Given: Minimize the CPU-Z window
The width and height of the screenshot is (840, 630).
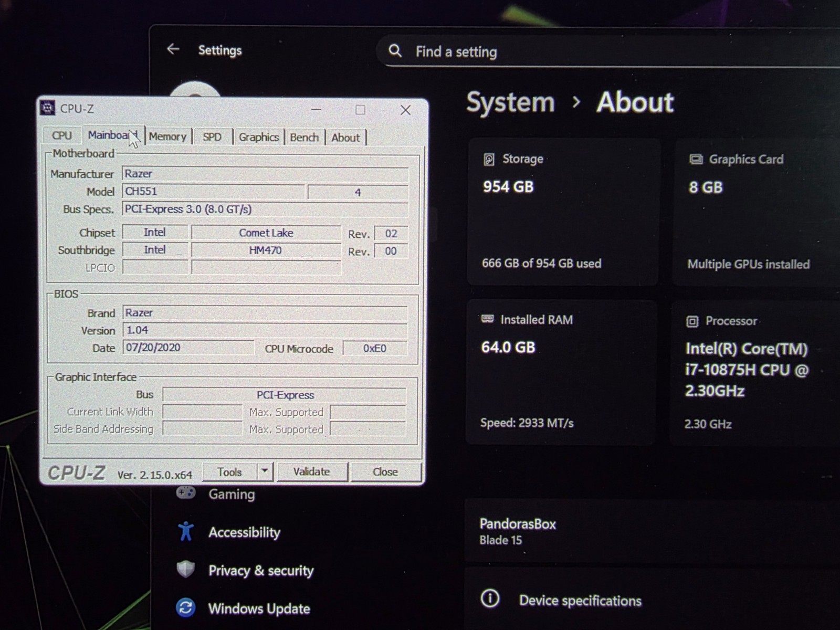Looking at the screenshot, I should click(316, 109).
